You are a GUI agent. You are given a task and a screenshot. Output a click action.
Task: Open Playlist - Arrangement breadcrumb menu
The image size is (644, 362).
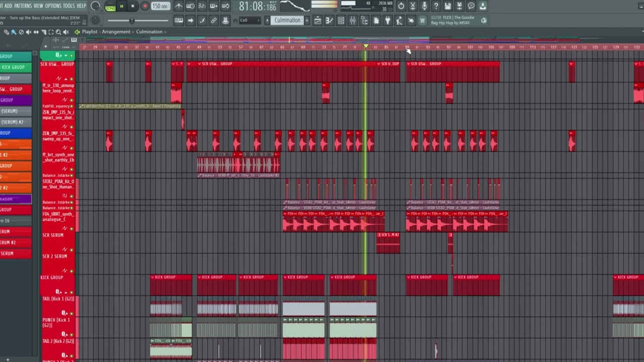(x=106, y=32)
